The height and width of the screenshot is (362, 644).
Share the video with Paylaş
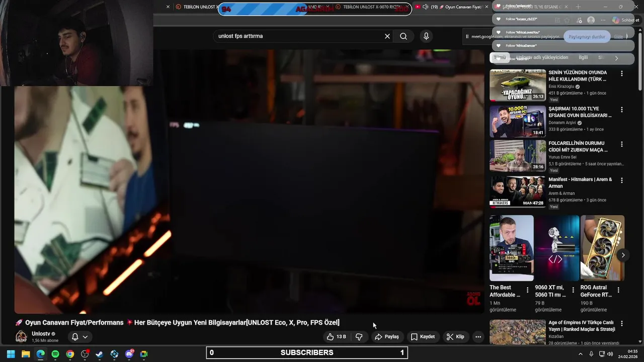pyautogui.click(x=387, y=337)
